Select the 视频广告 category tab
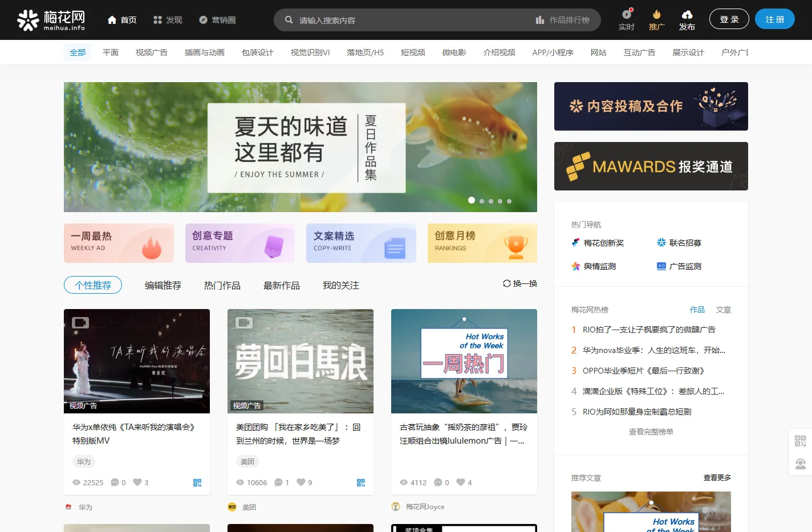 152,52
